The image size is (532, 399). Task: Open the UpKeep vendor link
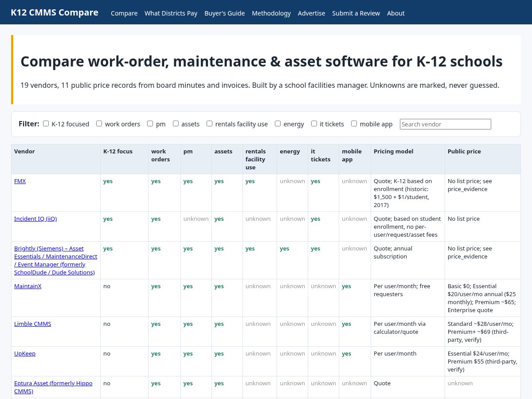25,353
